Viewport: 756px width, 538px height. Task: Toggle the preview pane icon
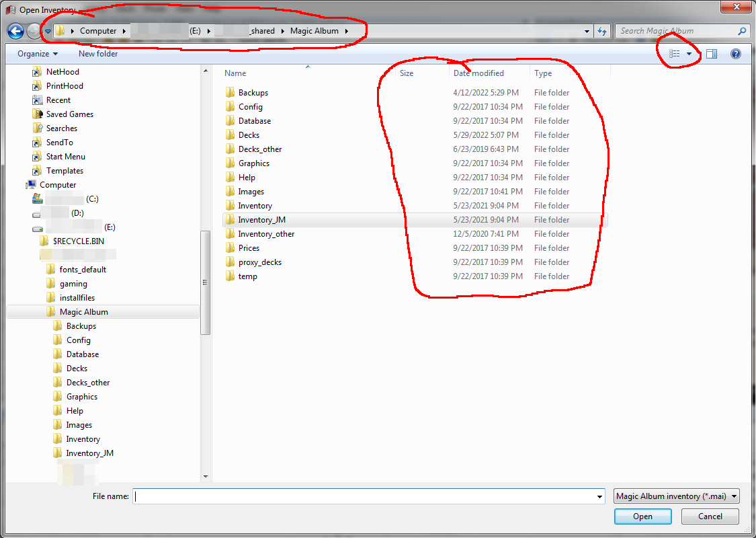(712, 54)
